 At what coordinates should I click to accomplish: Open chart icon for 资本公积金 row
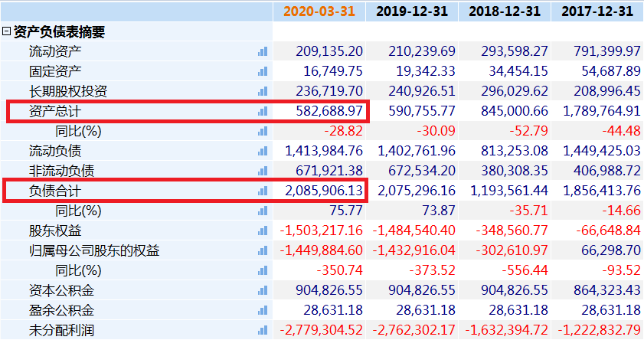[263, 291]
